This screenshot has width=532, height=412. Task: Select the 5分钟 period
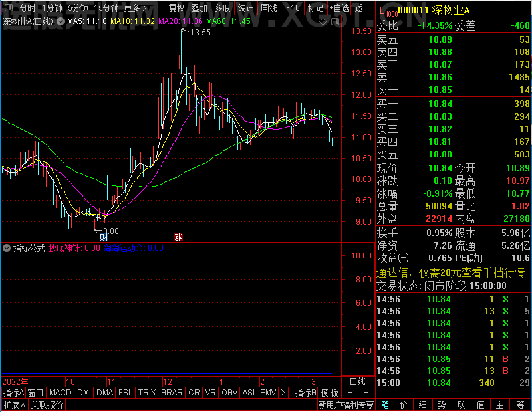[78, 8]
